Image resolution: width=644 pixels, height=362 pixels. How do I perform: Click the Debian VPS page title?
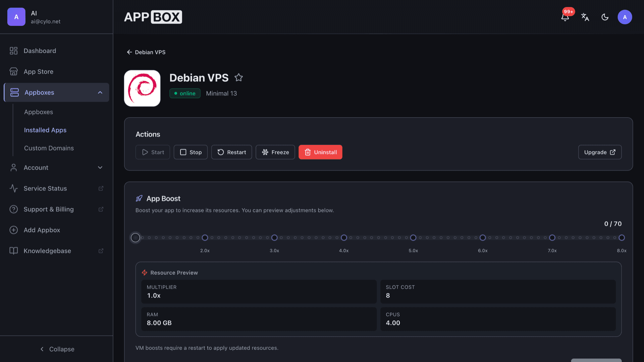pos(199,78)
